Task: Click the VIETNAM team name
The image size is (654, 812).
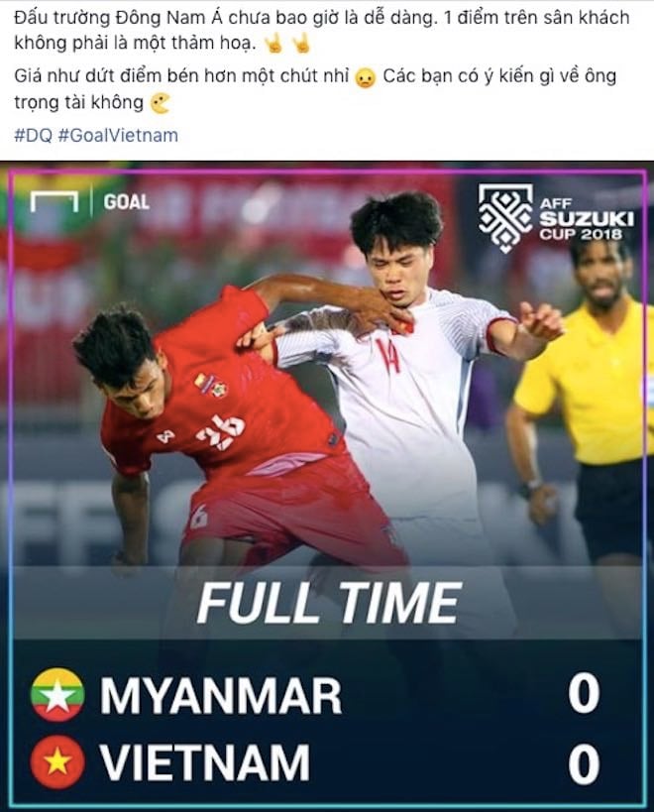Action: coord(205,762)
